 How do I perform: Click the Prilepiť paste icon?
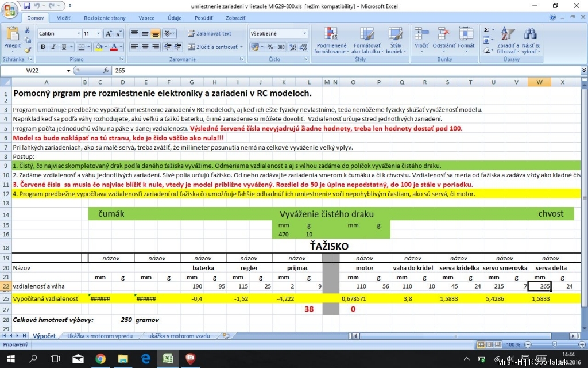[13, 34]
